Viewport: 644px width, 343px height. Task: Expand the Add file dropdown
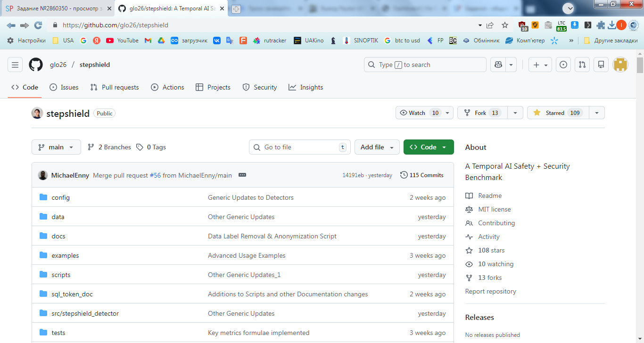tap(377, 147)
